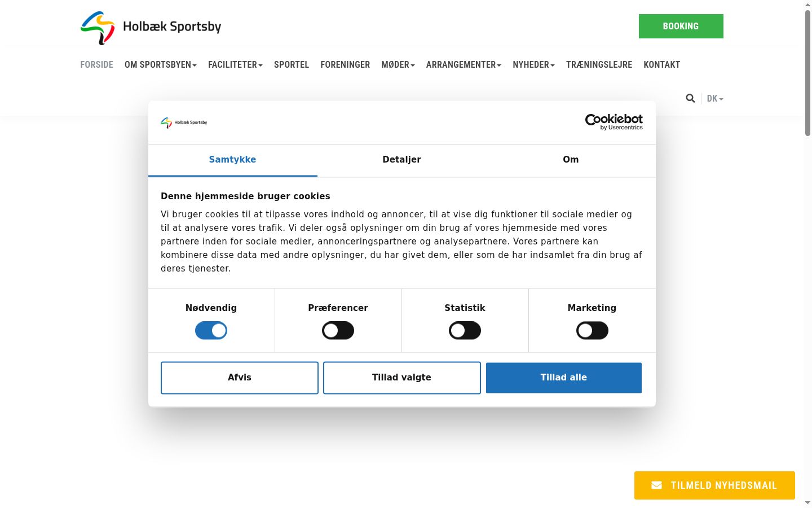Viewport: 812px width, 508px height.
Task: Expand the Om Sportsbyen dropdown menu
Action: pos(161,65)
